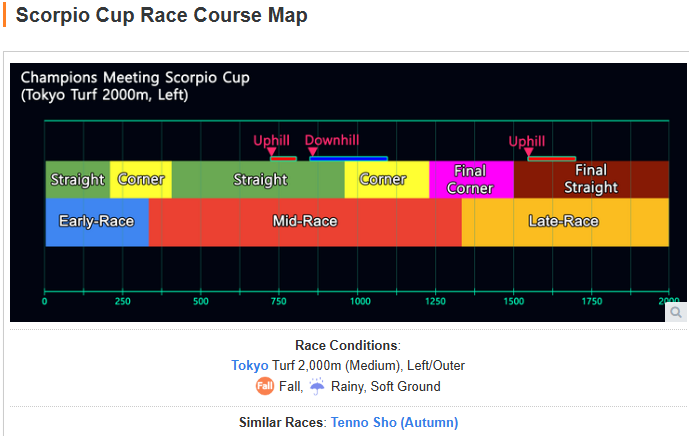Click the 'Rainy, Soft Ground' text
Viewport: 689px width, 436px height.
point(385,386)
